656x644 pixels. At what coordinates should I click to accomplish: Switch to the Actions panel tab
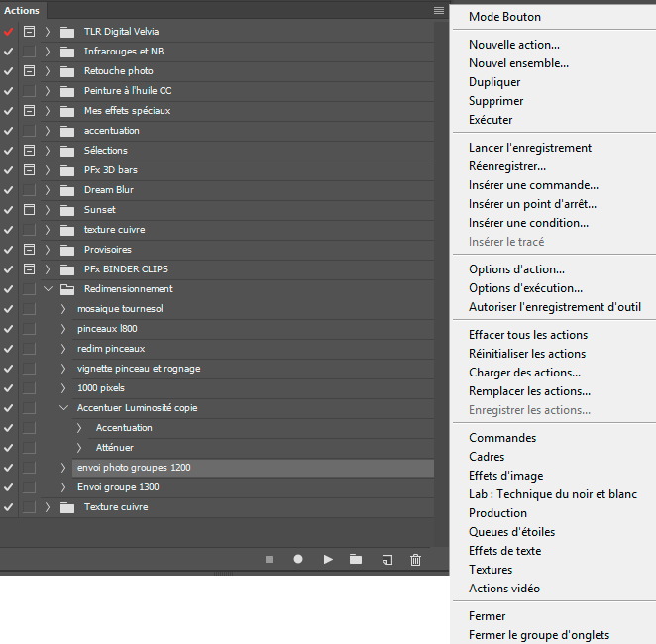(22, 10)
